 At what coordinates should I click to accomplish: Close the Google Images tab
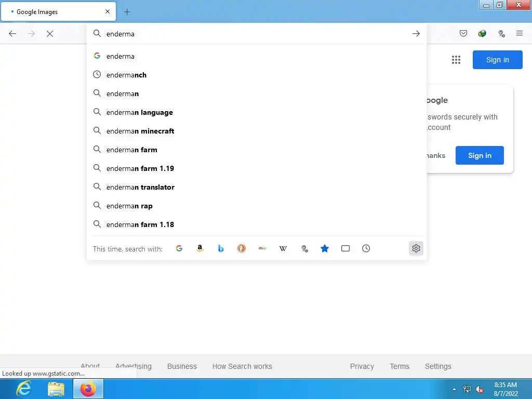(108, 11)
